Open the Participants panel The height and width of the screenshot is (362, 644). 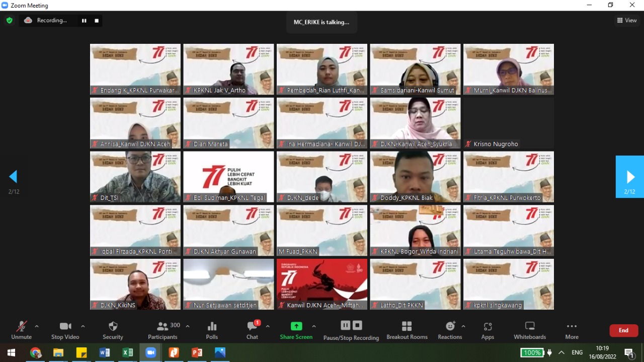(x=163, y=330)
